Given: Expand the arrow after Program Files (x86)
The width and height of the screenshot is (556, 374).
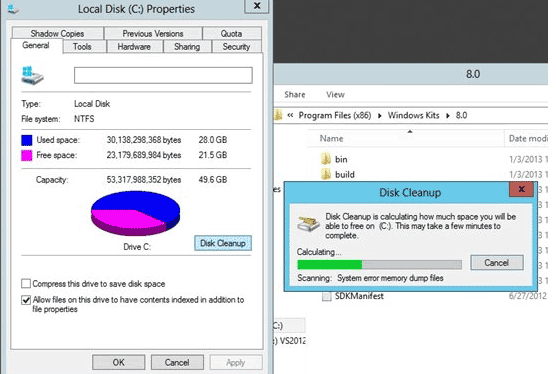Looking at the screenshot, I should point(379,116).
